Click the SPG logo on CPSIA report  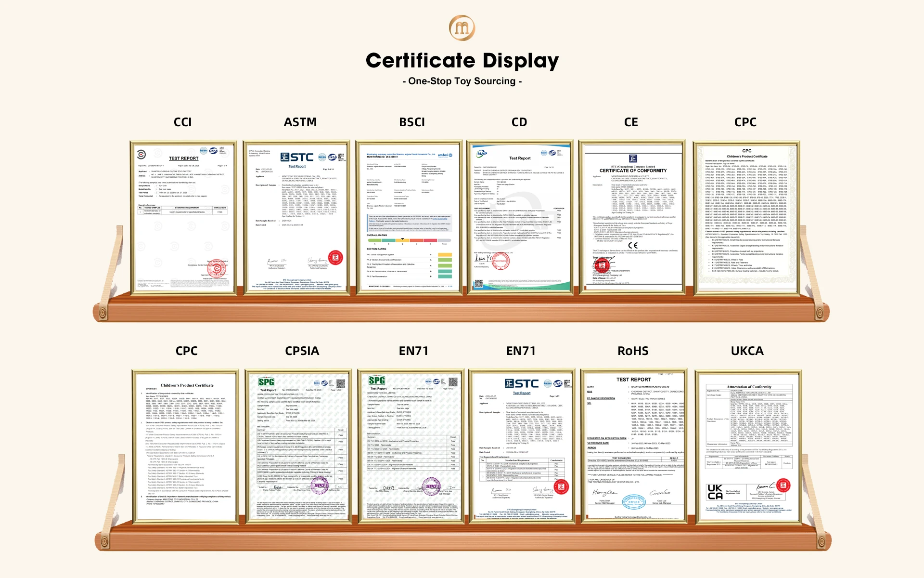[x=266, y=382]
